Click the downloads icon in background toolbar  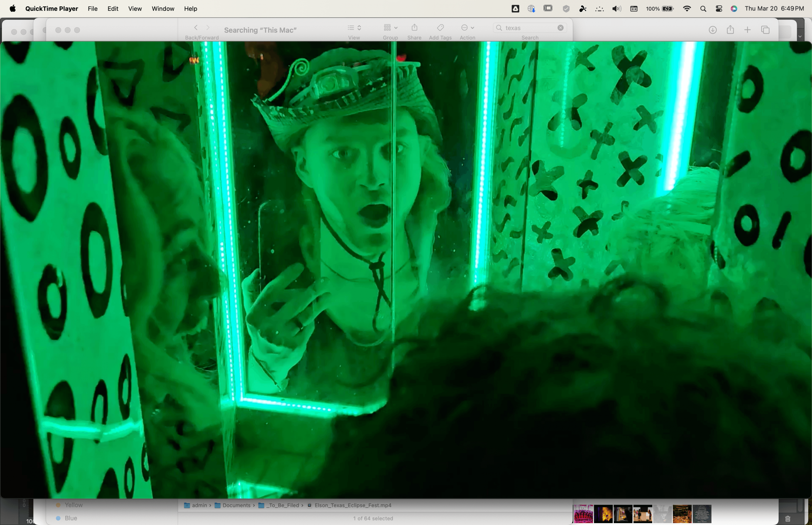[712, 30]
